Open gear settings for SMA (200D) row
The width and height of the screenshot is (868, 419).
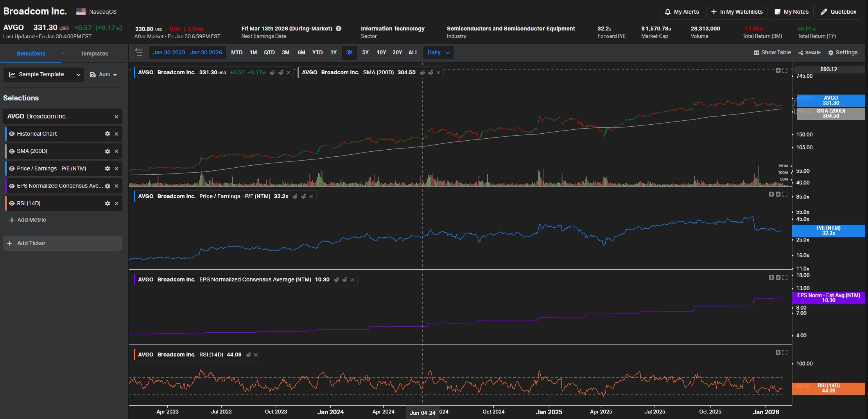108,151
